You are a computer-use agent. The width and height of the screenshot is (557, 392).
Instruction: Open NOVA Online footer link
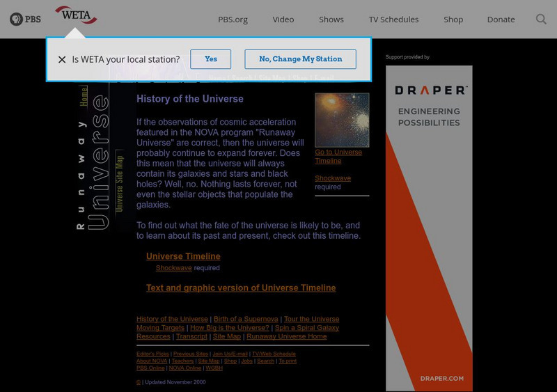(x=185, y=368)
